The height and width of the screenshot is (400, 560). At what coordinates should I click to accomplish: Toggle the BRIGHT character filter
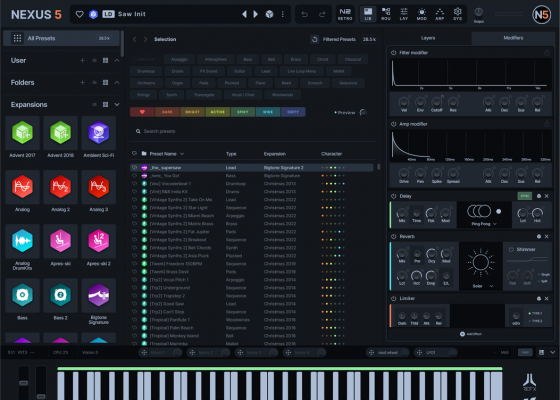pos(192,112)
